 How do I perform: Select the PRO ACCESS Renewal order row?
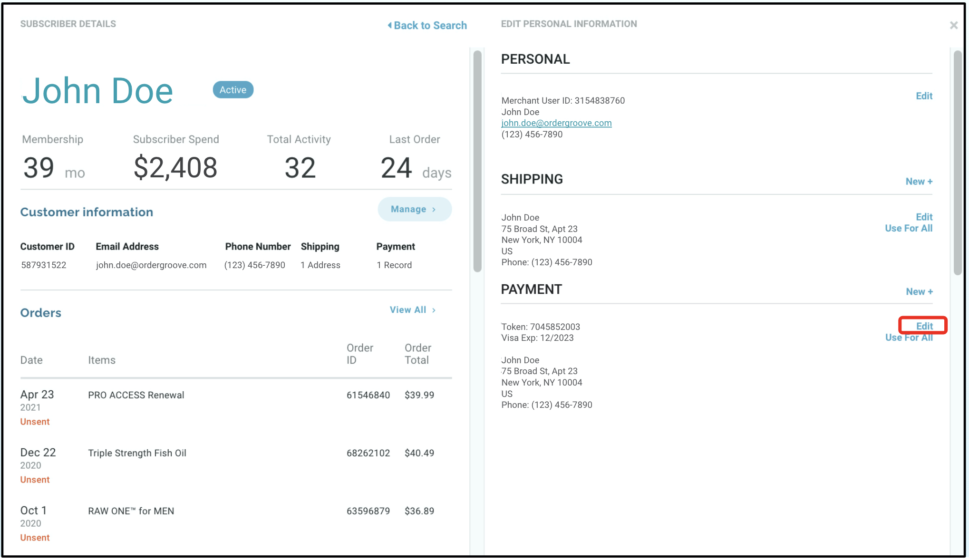pos(136,395)
